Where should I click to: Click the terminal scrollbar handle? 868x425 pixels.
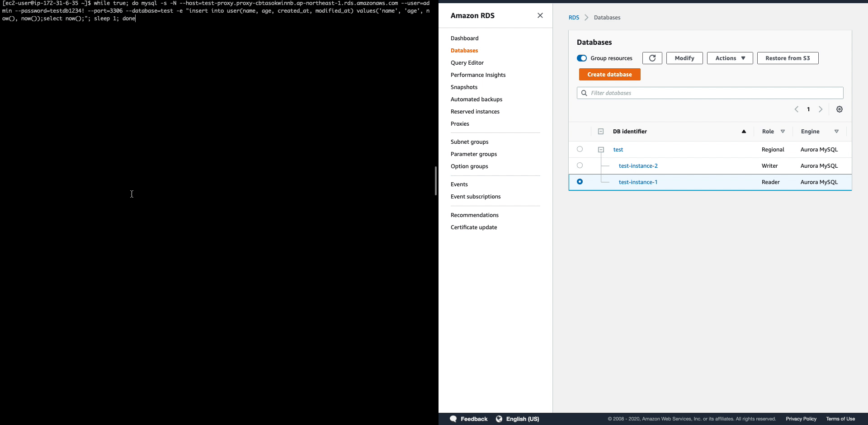(436, 180)
